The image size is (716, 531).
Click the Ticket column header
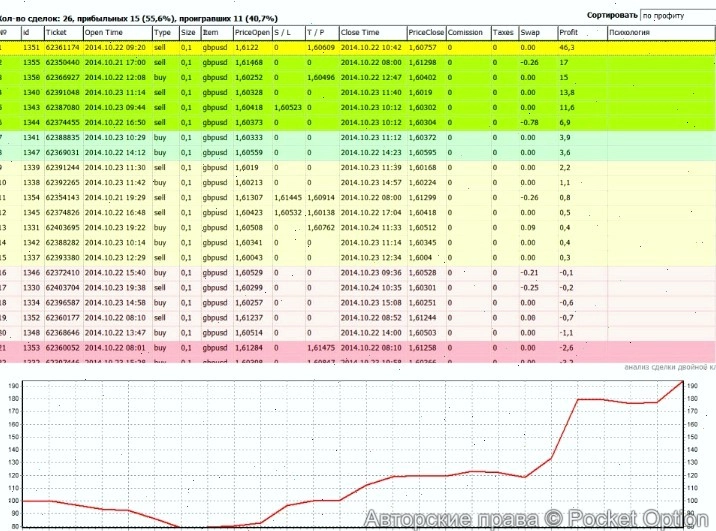click(x=56, y=32)
